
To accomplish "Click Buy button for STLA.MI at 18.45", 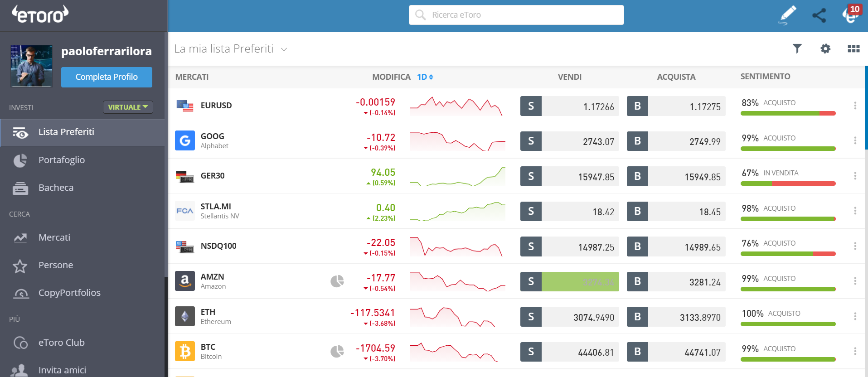I will point(676,211).
